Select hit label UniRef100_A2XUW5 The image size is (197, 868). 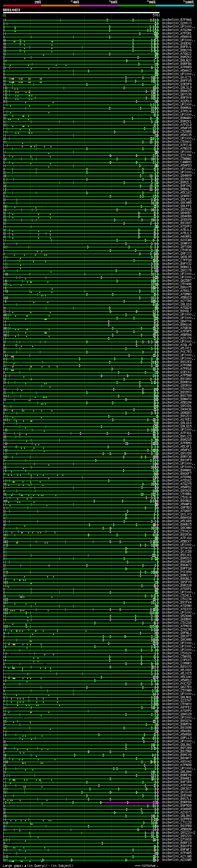point(176,860)
